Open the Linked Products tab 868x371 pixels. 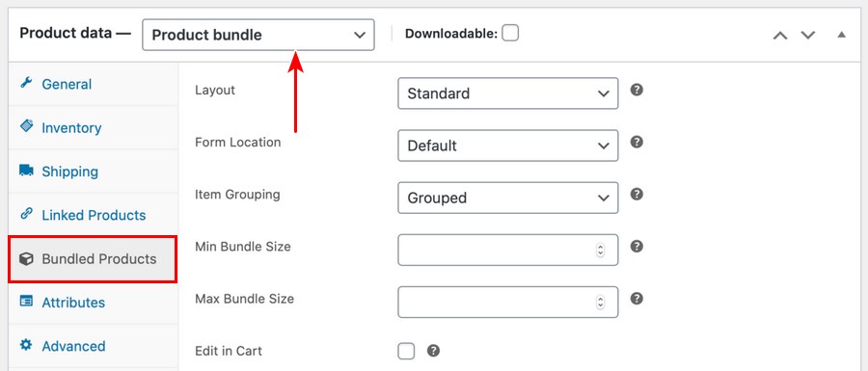(93, 215)
